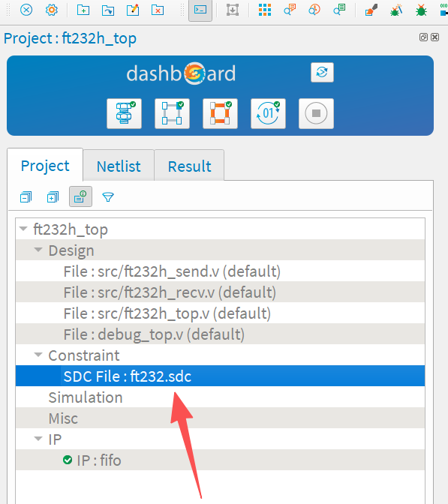Generate bitstream using 01 button
Image resolution: width=448 pixels, height=504 pixels.
(x=268, y=113)
